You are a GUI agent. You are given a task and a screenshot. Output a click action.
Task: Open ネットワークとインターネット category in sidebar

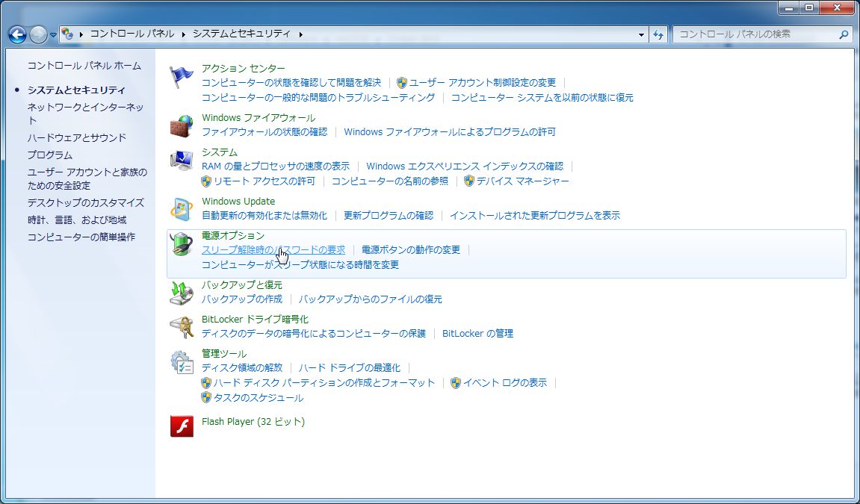pyautogui.click(x=86, y=113)
